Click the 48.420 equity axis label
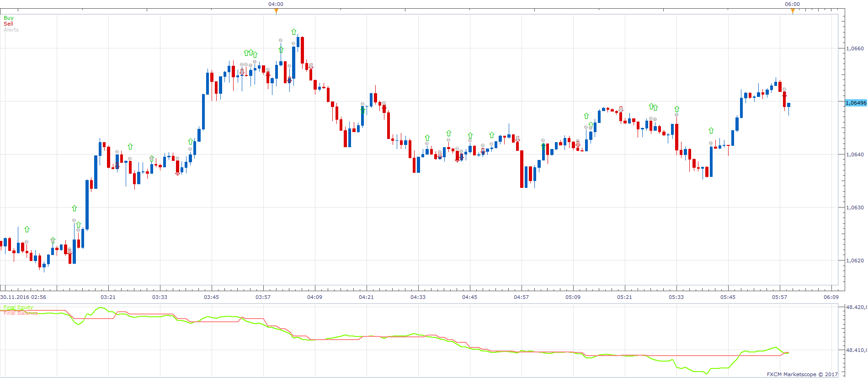The width and height of the screenshot is (868, 378). click(x=856, y=307)
